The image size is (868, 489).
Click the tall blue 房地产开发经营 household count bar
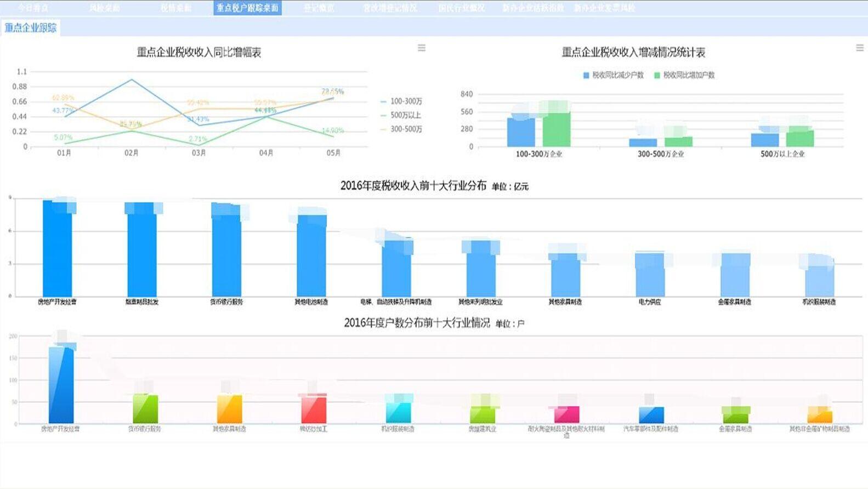click(61, 385)
